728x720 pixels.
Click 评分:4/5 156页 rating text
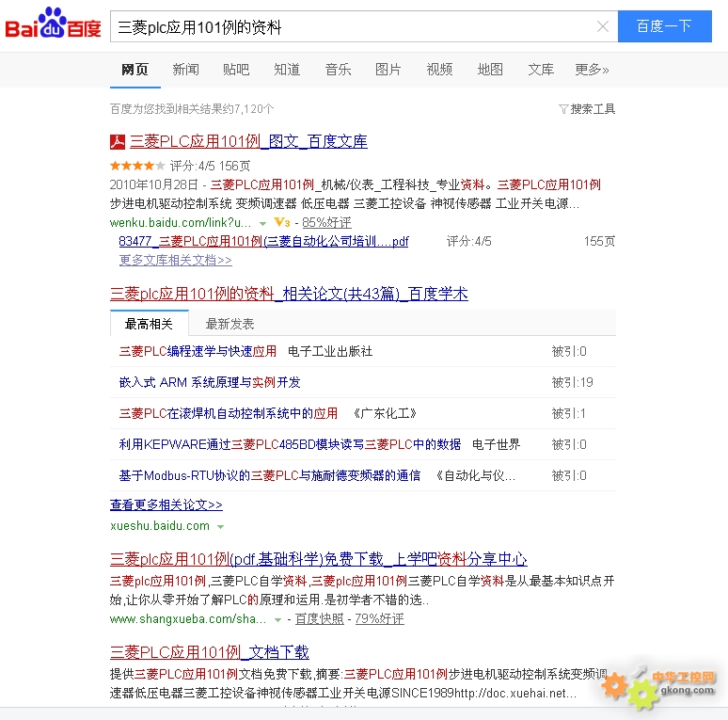point(211,166)
